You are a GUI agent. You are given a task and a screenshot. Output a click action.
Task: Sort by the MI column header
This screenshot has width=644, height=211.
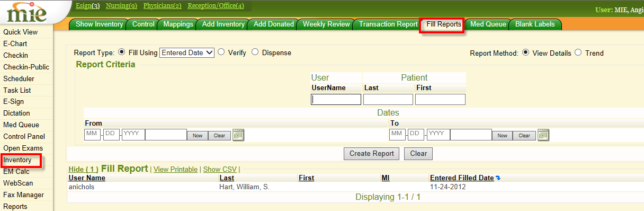(x=386, y=178)
